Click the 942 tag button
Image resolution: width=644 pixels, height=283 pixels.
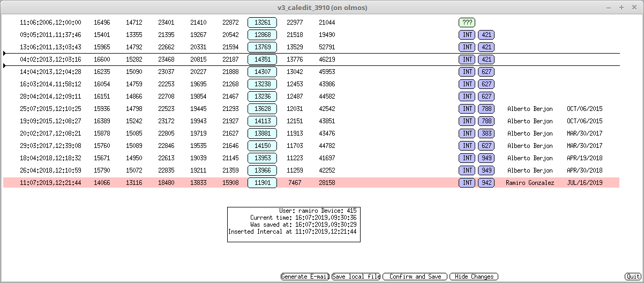tap(486, 183)
